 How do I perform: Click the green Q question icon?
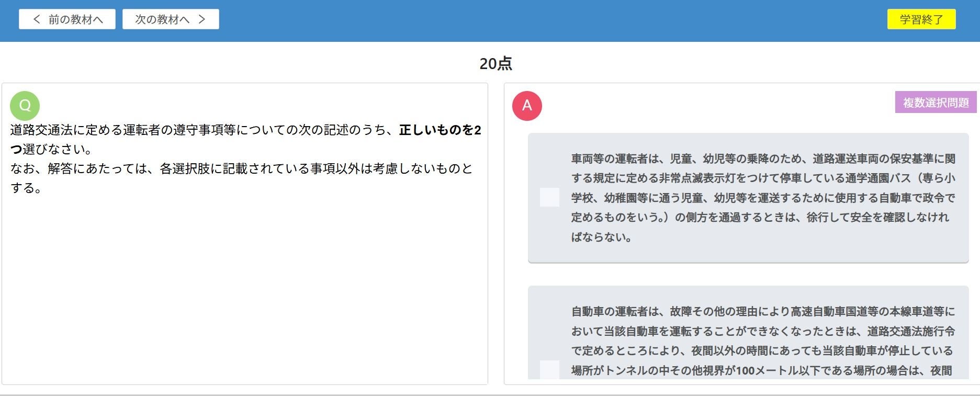tap(25, 106)
